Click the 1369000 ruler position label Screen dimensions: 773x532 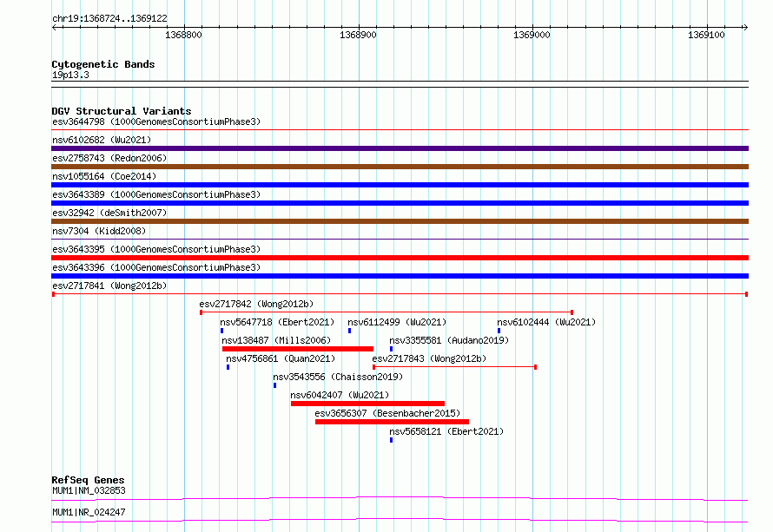pyautogui.click(x=532, y=35)
